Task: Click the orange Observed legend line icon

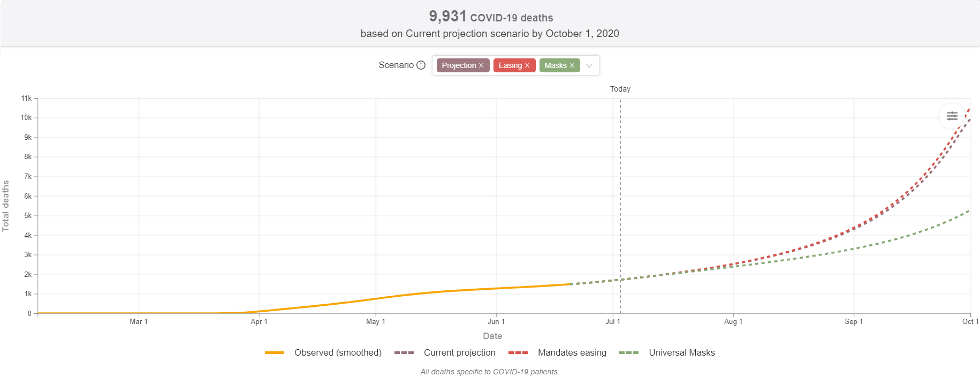Action: (275, 353)
